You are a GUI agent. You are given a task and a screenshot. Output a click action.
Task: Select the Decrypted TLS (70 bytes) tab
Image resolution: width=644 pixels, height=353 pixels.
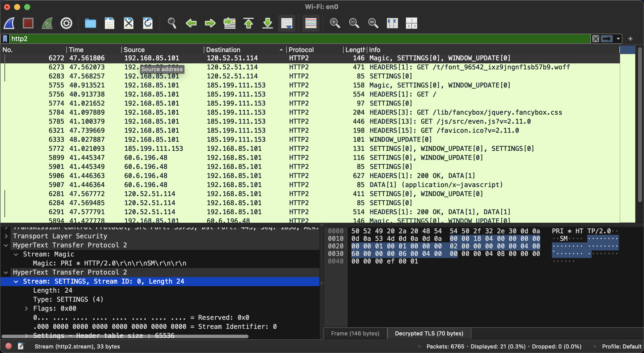point(429,333)
